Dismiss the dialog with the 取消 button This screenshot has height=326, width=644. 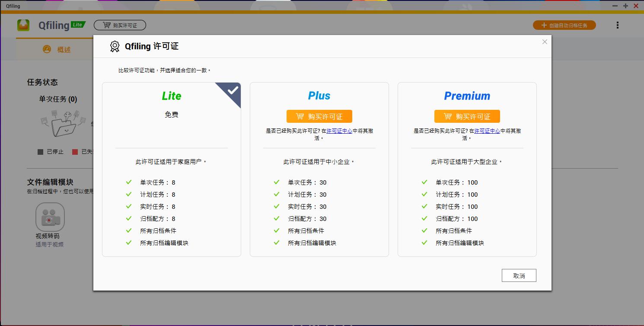point(519,275)
